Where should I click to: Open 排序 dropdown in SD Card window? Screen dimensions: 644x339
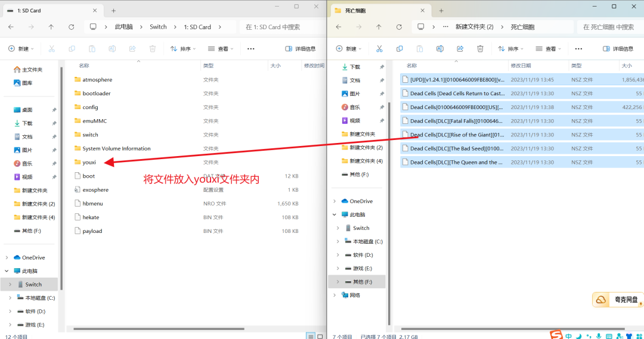183,49
